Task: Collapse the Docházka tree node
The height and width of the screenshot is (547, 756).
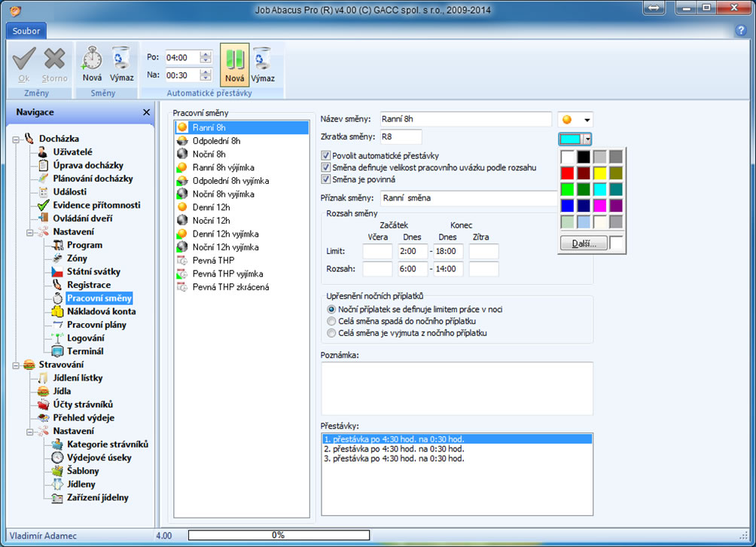Action: click(x=16, y=139)
